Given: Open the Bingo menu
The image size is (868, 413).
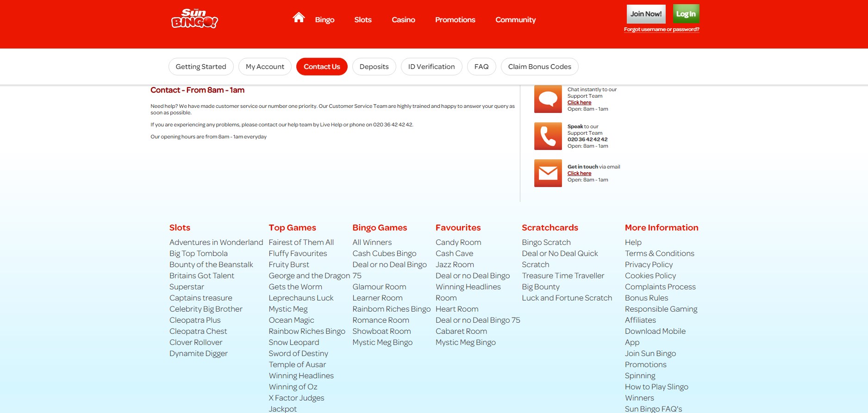Looking at the screenshot, I should tap(325, 20).
